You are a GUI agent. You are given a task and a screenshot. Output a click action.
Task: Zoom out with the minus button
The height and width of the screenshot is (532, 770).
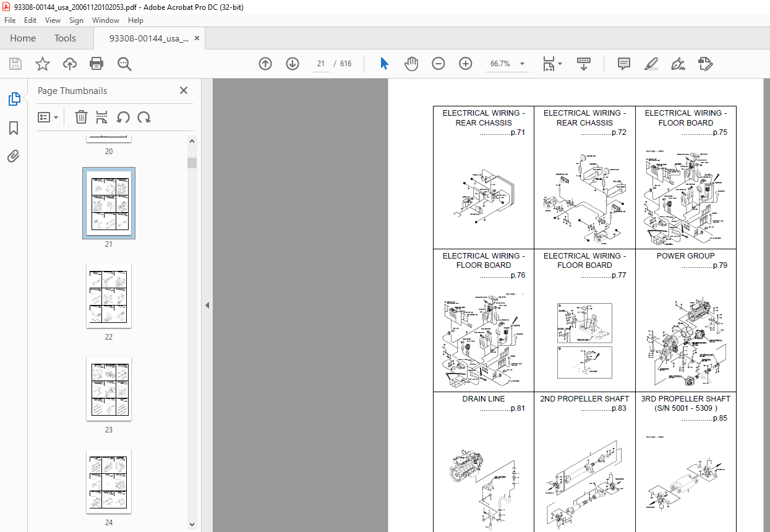coord(438,64)
